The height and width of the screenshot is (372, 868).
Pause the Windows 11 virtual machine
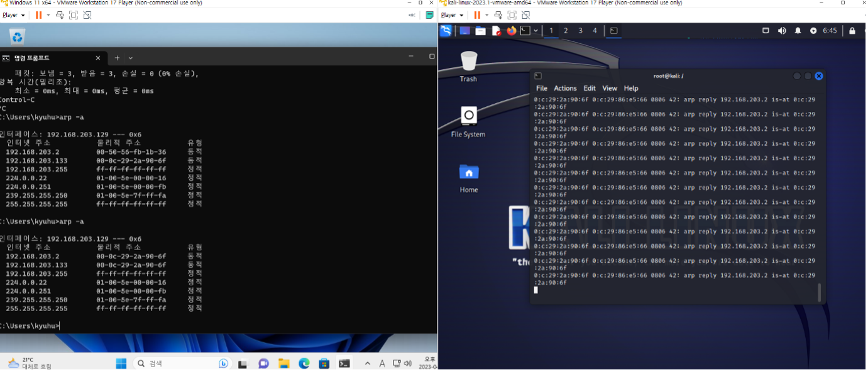click(38, 15)
